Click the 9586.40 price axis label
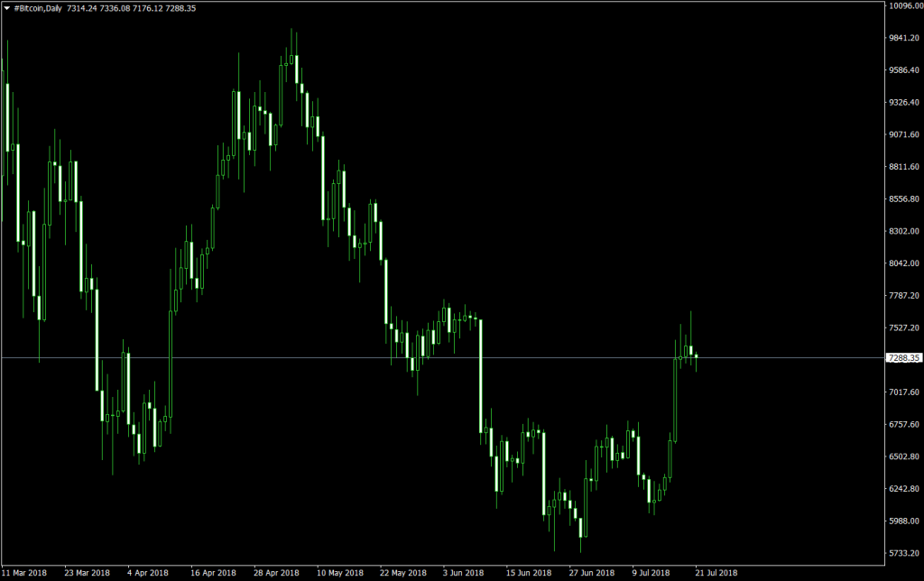924x581 pixels. 903,70
